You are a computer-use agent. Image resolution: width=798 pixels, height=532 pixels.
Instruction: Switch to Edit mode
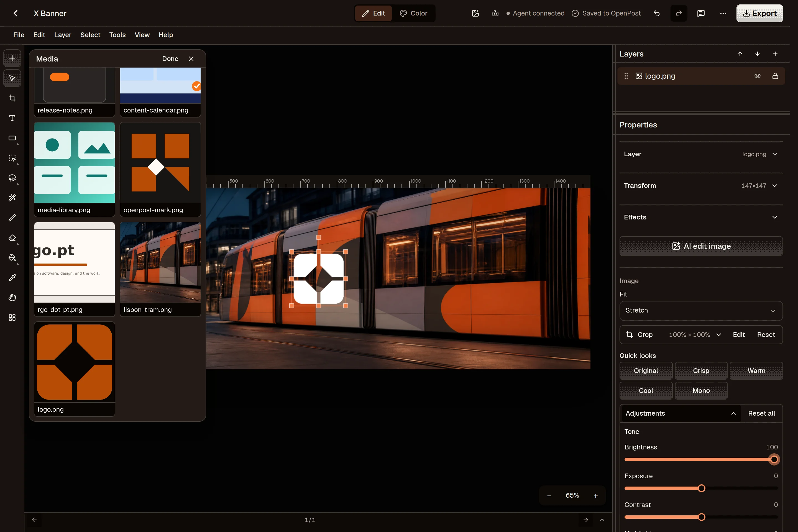tap(374, 13)
